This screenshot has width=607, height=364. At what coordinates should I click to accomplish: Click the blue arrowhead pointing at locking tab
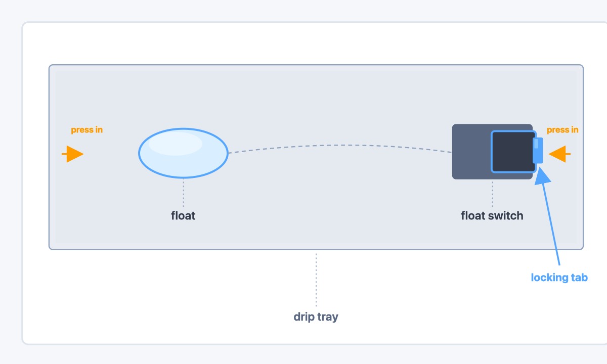pyautogui.click(x=542, y=175)
